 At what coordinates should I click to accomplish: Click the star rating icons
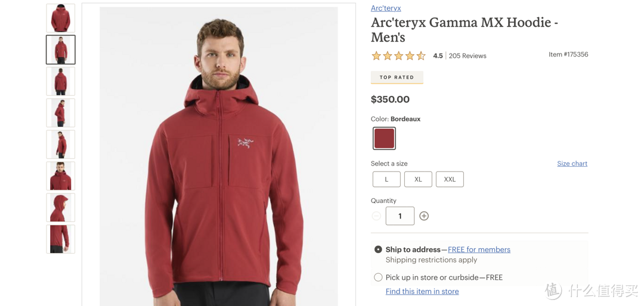pos(398,56)
